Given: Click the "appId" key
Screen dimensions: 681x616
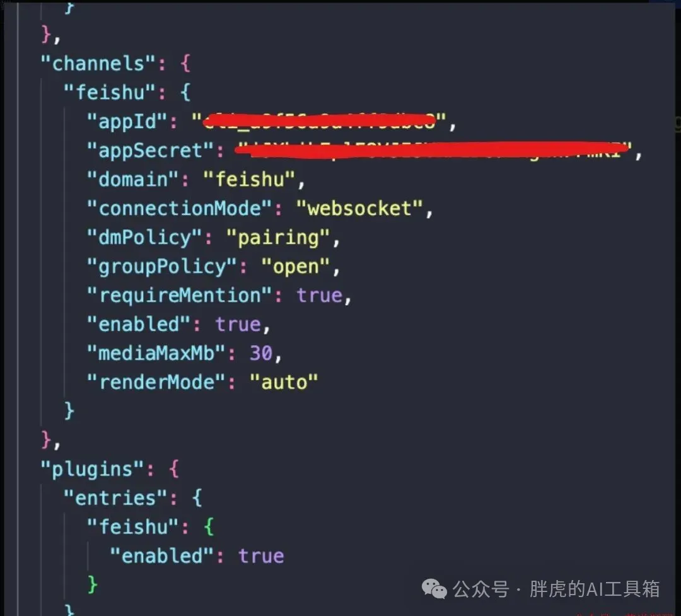Looking at the screenshot, I should 127,122.
